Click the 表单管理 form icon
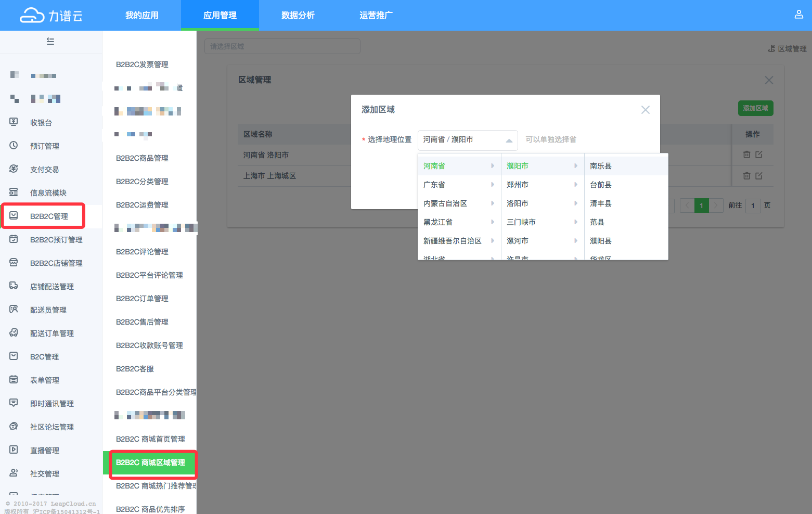Image resolution: width=812 pixels, height=514 pixels. click(14, 379)
